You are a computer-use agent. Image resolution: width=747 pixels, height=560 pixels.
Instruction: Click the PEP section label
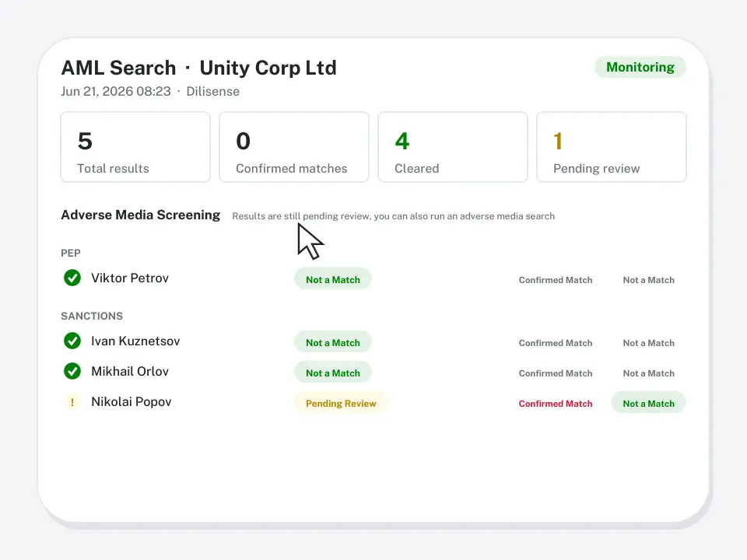tap(71, 253)
